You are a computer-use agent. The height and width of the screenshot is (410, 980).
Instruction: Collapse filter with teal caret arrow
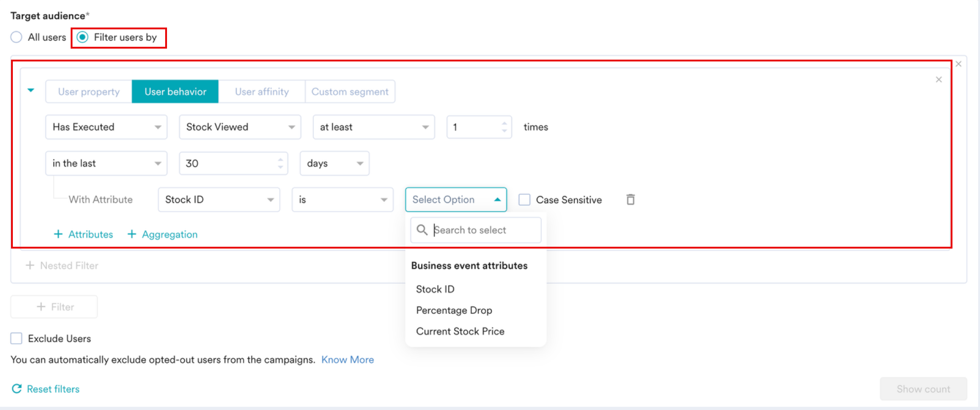click(x=31, y=90)
